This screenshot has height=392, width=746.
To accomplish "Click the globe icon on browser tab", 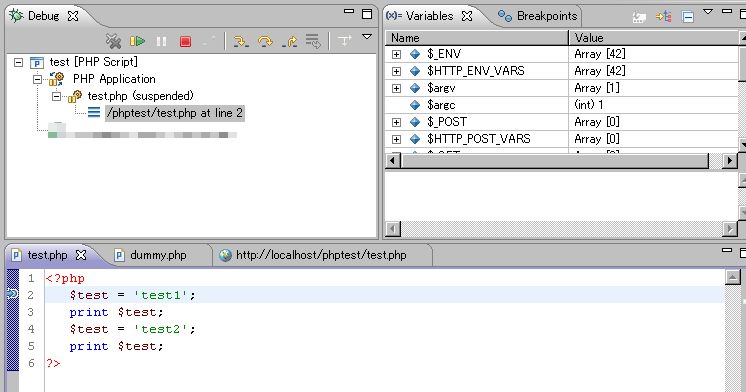I will point(226,255).
